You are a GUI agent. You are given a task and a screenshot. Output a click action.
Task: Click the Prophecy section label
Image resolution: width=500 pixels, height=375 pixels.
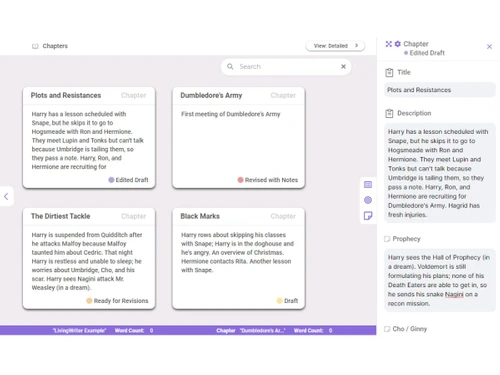[406, 239]
